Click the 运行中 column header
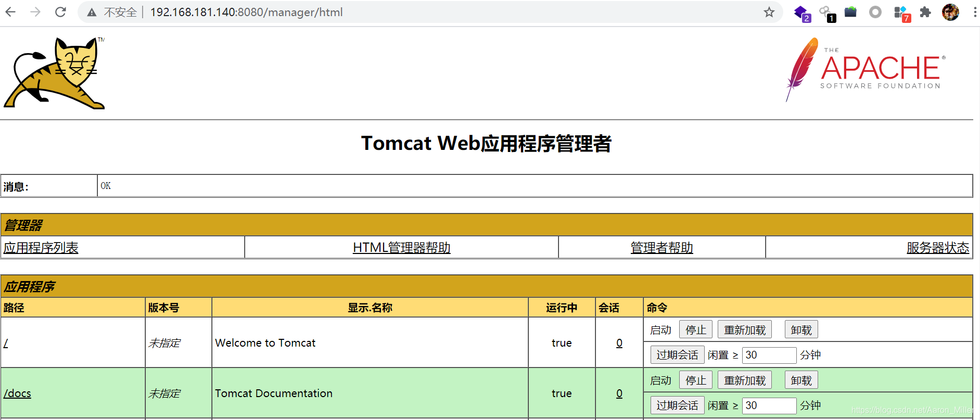Viewport: 980px width, 420px height. 562,308
